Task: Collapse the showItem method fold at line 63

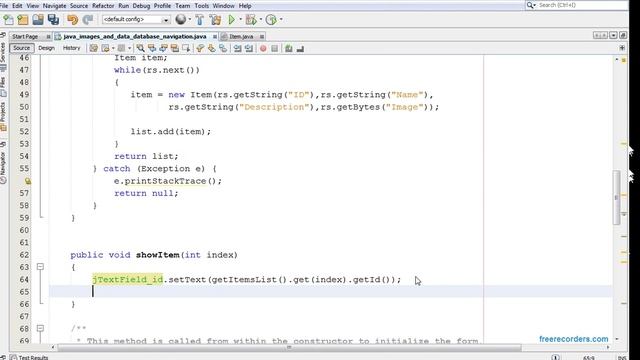Action: click(x=40, y=267)
